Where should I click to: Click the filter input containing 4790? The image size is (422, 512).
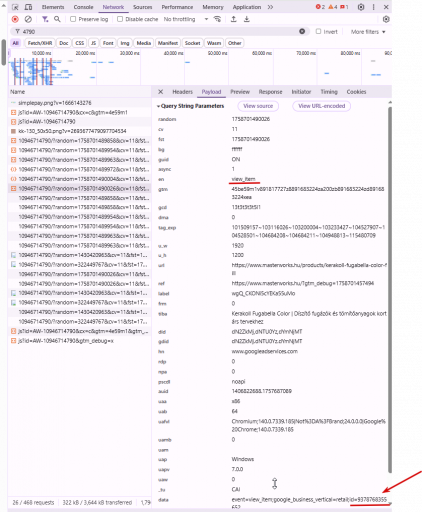[160, 31]
